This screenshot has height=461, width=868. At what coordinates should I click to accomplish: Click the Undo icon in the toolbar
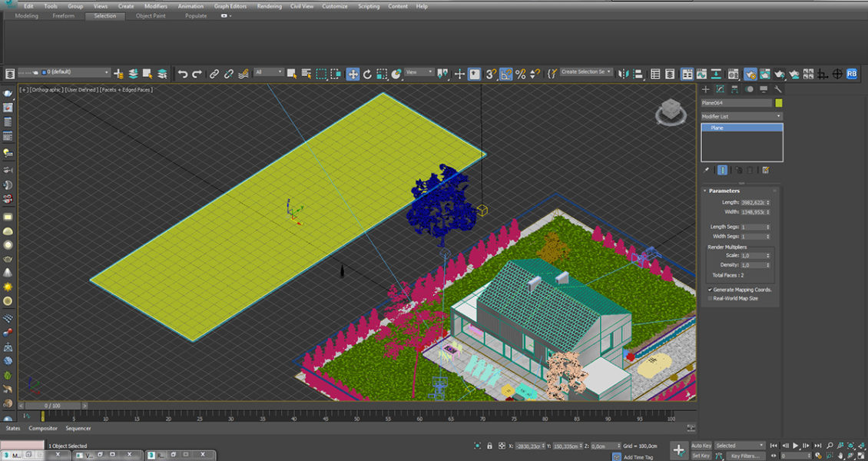tap(184, 74)
